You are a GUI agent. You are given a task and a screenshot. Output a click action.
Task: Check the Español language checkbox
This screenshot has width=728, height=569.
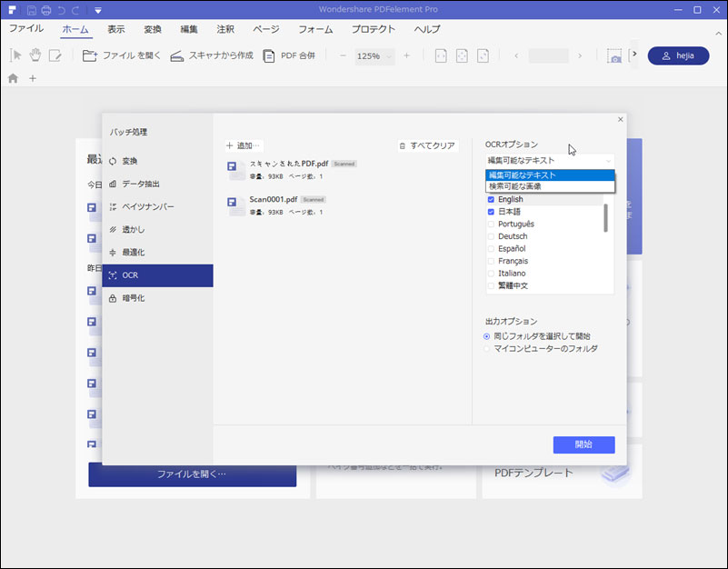(x=491, y=248)
